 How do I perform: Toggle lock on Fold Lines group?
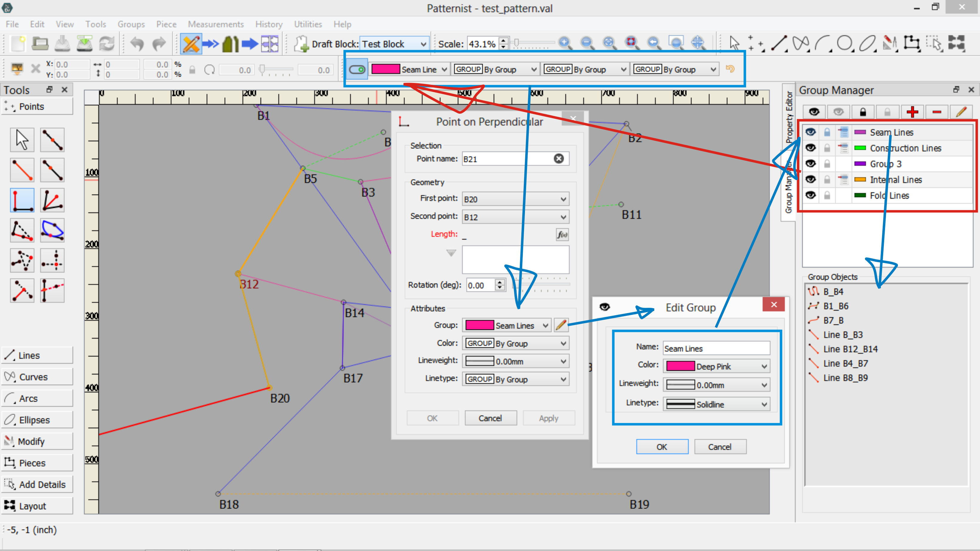827,196
